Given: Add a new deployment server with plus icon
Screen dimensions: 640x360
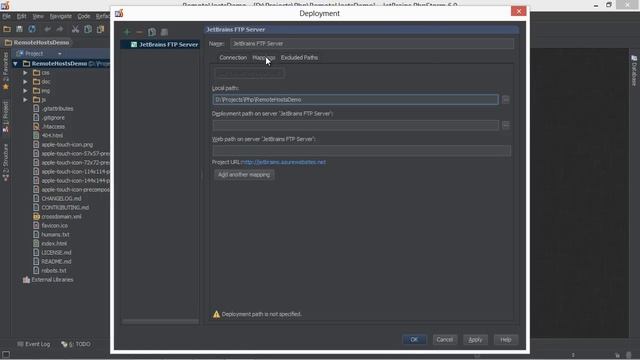Looking at the screenshot, I should pos(127,32).
